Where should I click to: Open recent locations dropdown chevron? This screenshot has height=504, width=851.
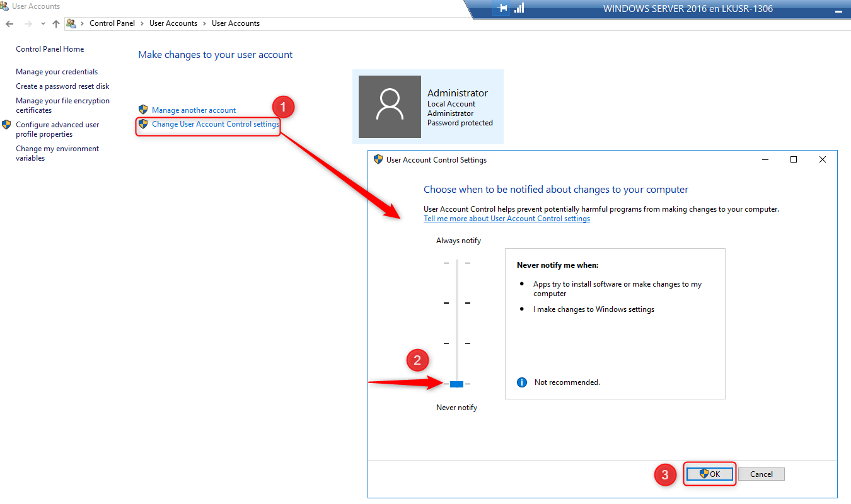coord(43,24)
